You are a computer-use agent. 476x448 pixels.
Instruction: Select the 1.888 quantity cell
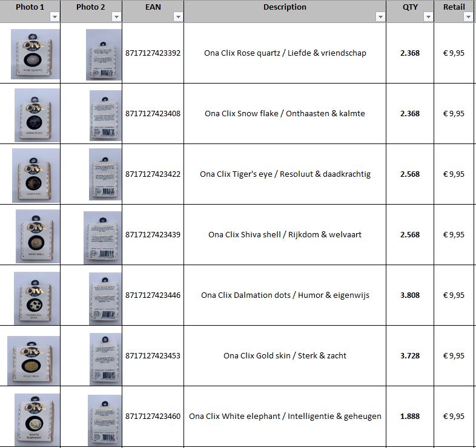click(x=410, y=416)
